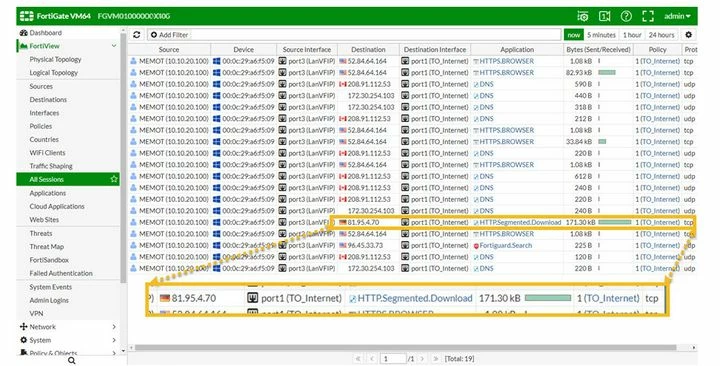Select the 24 hours time range
720x366 pixels.
click(661, 35)
